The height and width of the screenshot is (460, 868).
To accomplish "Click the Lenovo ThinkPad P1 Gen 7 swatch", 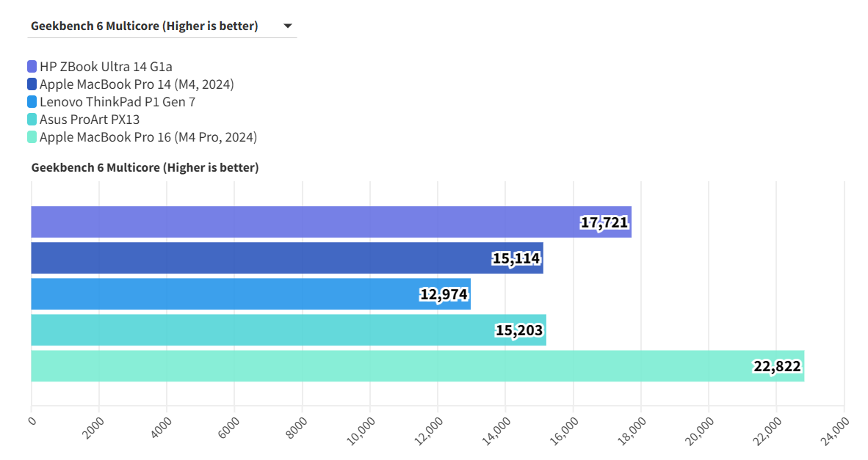I will coord(32,102).
